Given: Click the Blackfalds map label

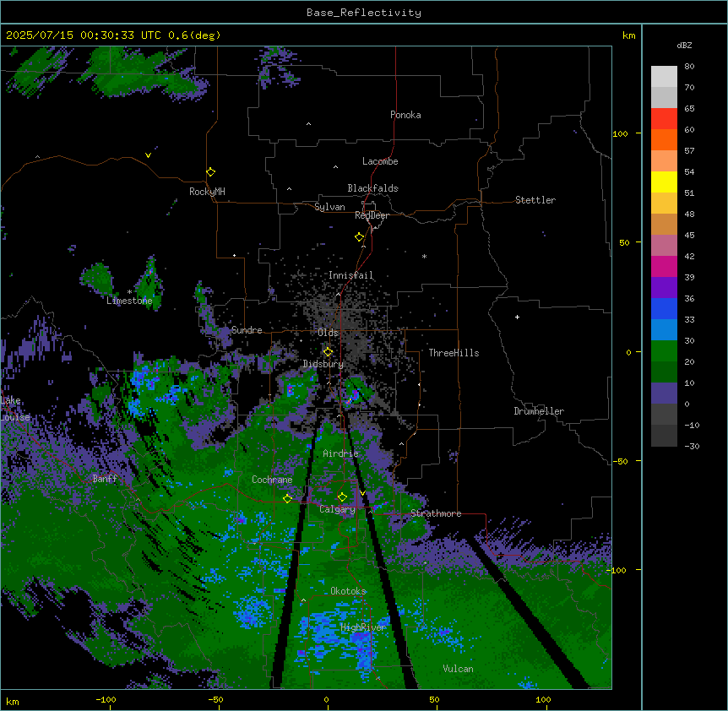Looking at the screenshot, I should click(x=372, y=188).
